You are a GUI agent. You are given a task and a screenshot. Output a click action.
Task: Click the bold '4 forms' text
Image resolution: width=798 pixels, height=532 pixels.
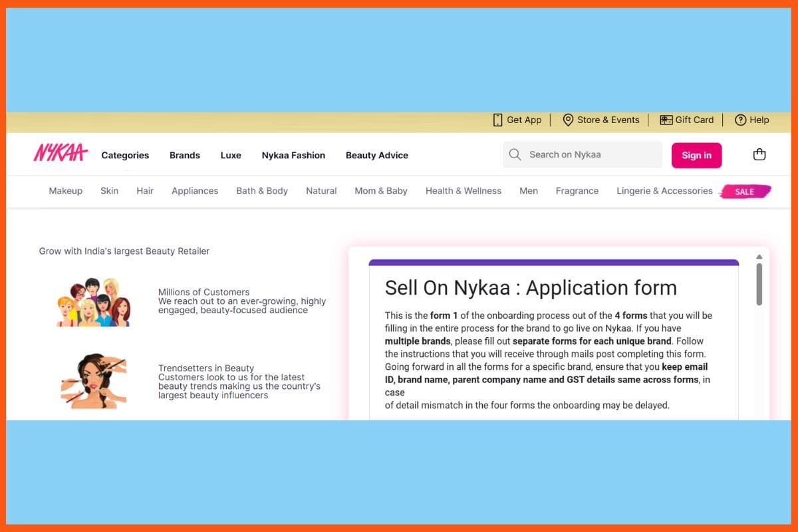click(x=630, y=315)
